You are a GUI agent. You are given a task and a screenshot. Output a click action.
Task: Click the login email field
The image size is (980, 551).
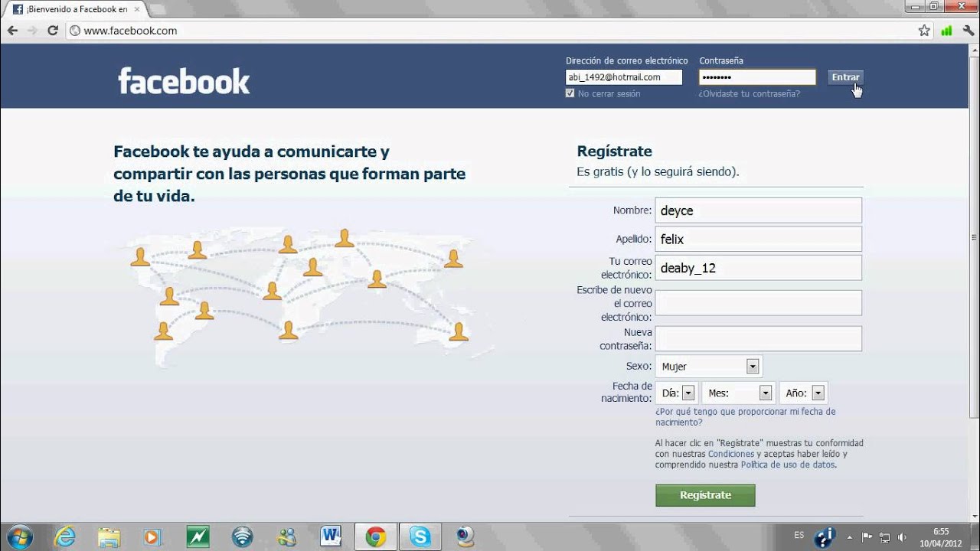[624, 77]
